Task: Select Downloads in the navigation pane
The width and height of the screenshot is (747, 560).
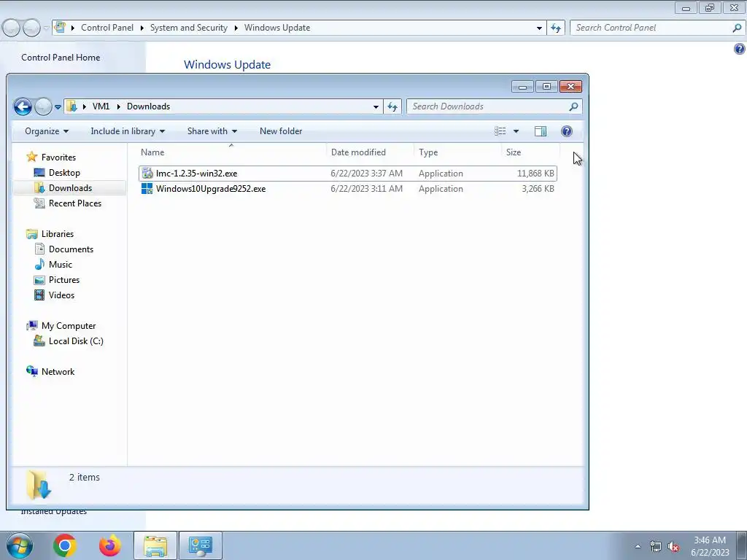Action: [x=70, y=188]
